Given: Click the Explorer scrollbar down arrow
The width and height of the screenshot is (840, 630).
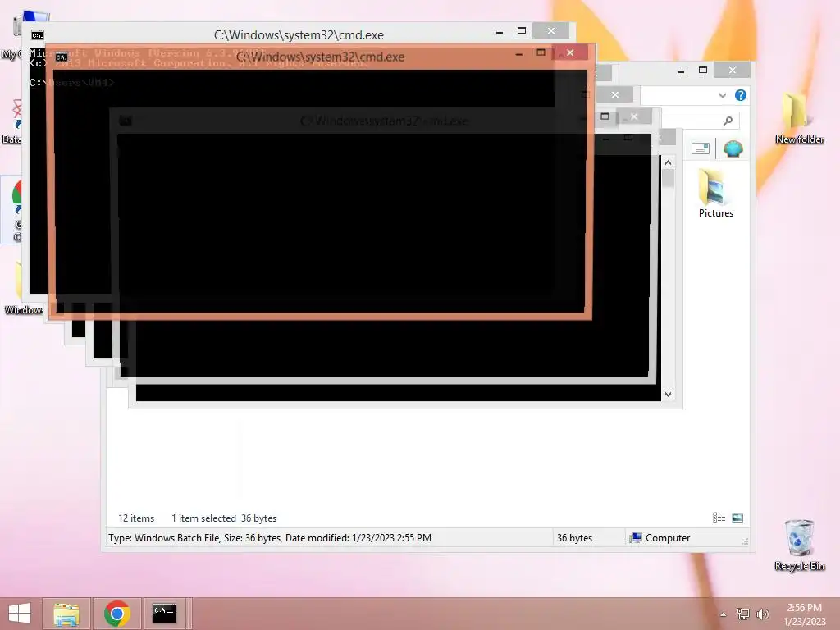Looking at the screenshot, I should [x=668, y=395].
